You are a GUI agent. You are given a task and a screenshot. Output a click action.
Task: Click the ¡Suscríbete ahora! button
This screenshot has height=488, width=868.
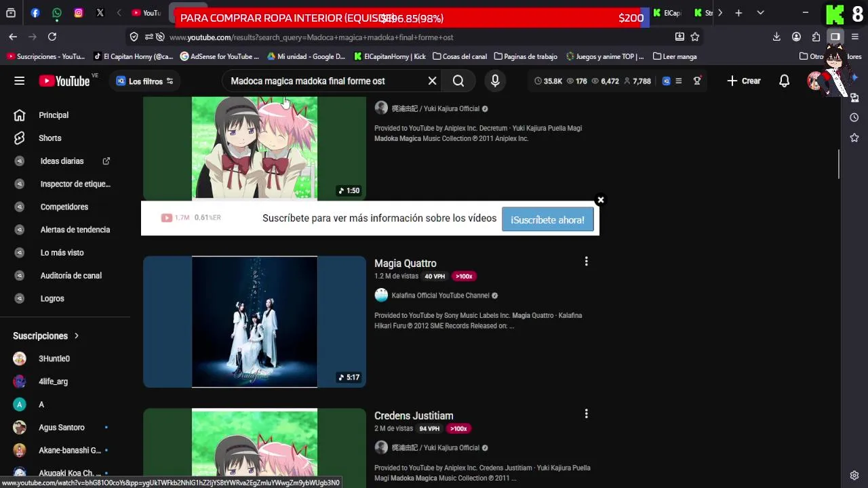(x=547, y=220)
